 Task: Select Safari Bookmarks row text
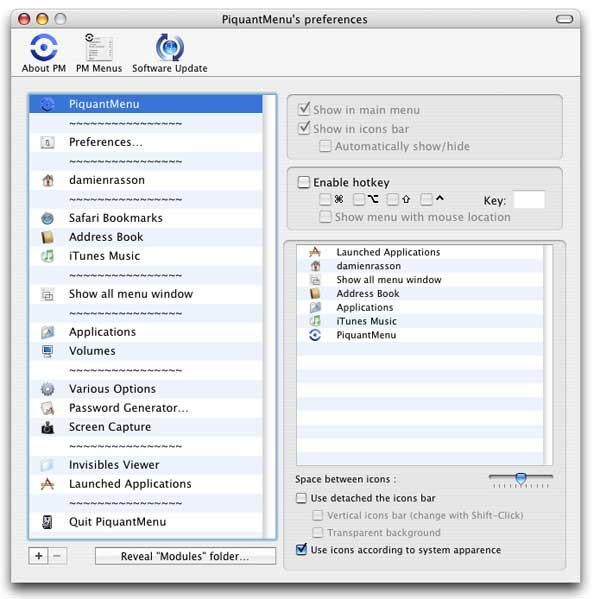(116, 218)
